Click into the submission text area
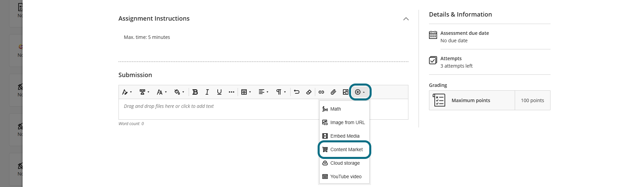Screen dimensions: 644x187 [x=263, y=109]
